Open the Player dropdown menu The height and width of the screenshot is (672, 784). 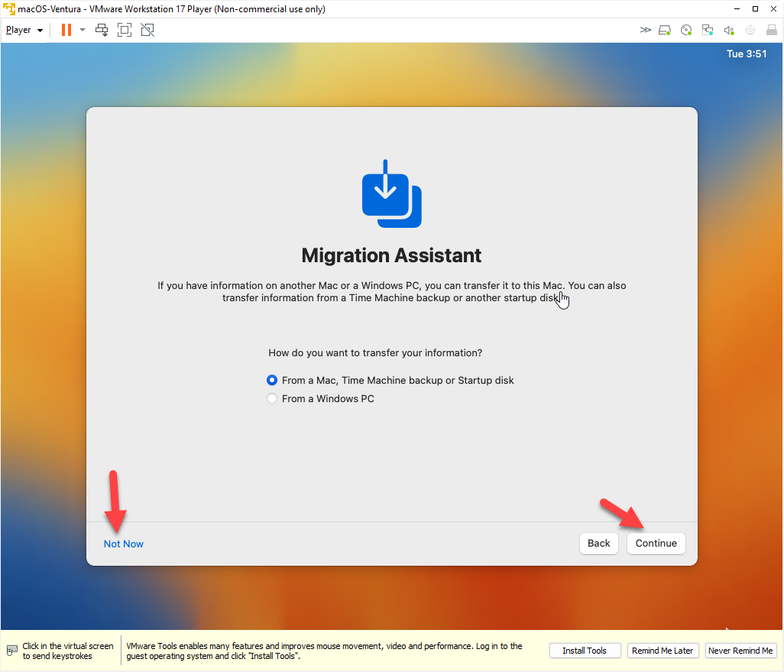pos(24,30)
